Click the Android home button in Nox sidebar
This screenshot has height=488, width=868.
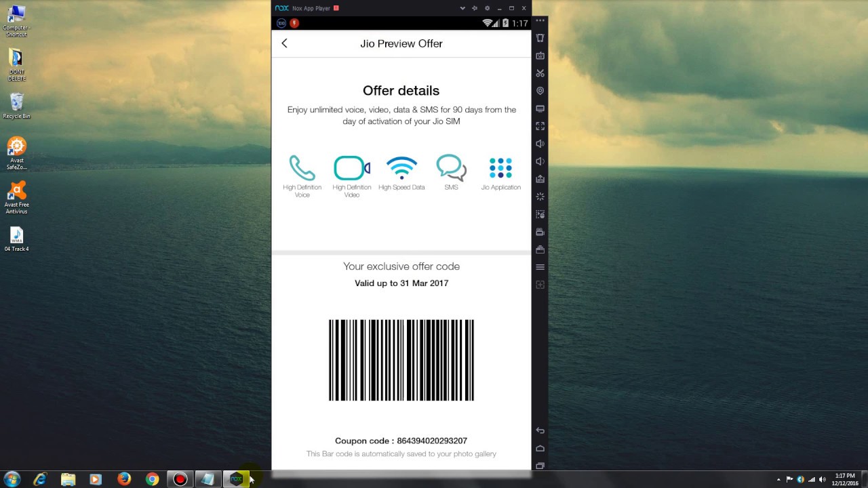[540, 448]
